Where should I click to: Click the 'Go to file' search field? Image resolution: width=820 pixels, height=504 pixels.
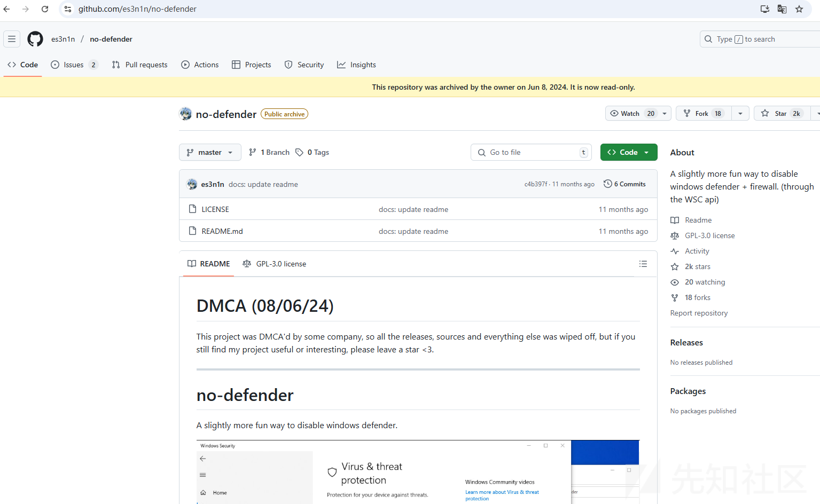(531, 152)
